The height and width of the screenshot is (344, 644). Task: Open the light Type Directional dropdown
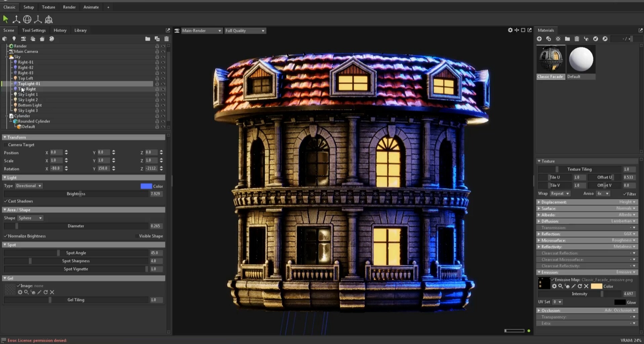(29, 186)
